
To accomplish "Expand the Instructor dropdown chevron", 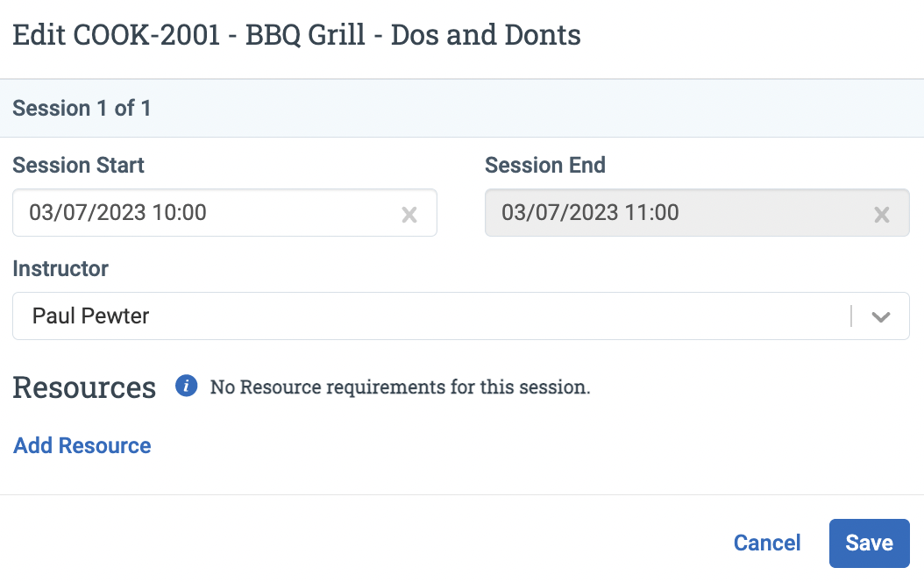I will tap(881, 317).
